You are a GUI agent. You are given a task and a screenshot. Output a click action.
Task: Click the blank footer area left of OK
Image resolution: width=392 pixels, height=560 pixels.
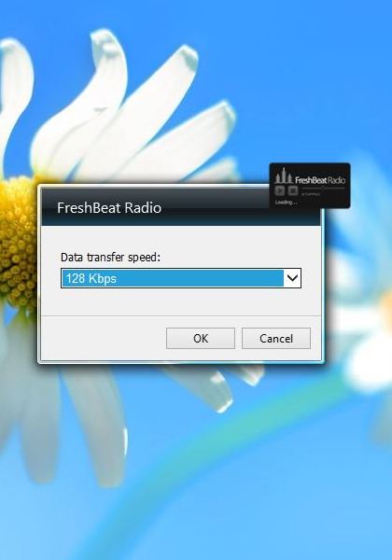(104, 338)
